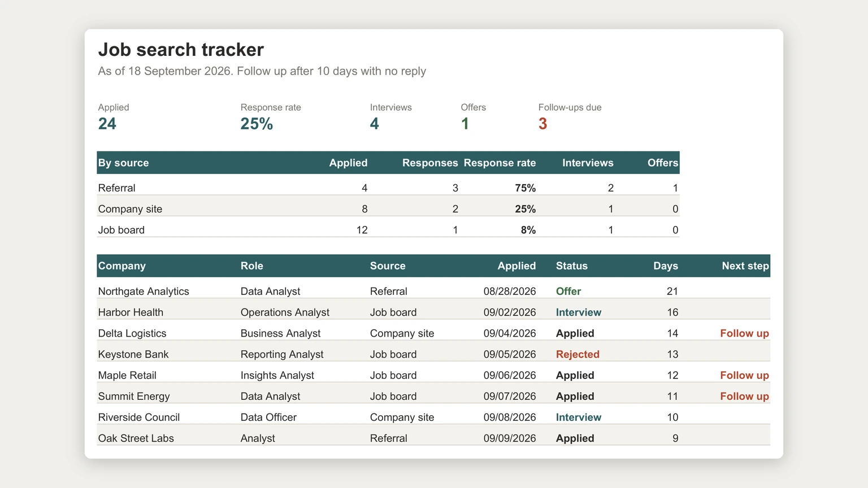
Task: Click the Offers summary value 1
Action: pos(465,124)
